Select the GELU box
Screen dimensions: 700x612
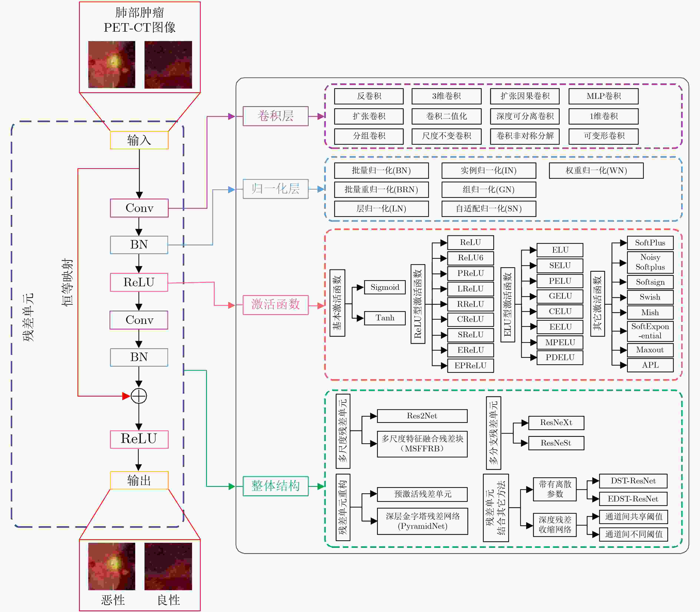pos(560,296)
